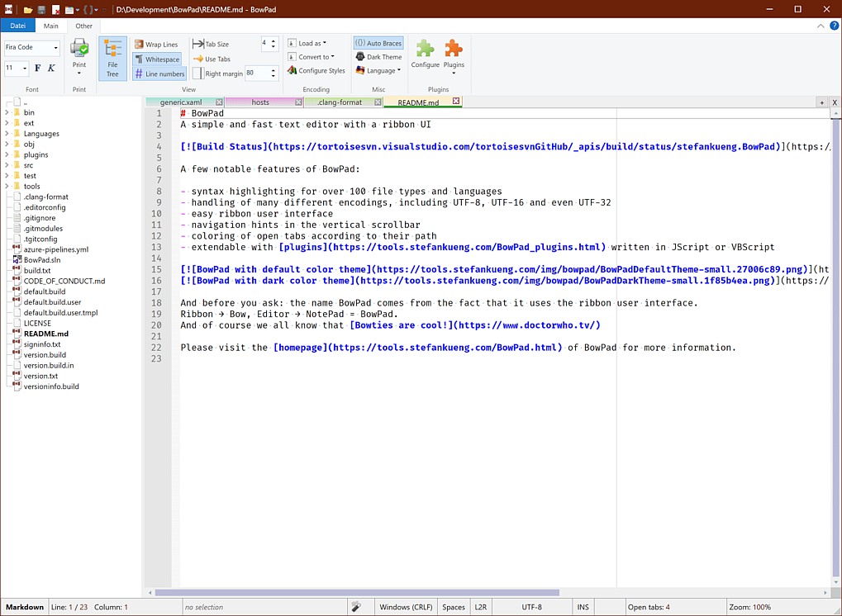842x616 pixels.
Task: Select the tools folder in file tree
Action: [31, 186]
